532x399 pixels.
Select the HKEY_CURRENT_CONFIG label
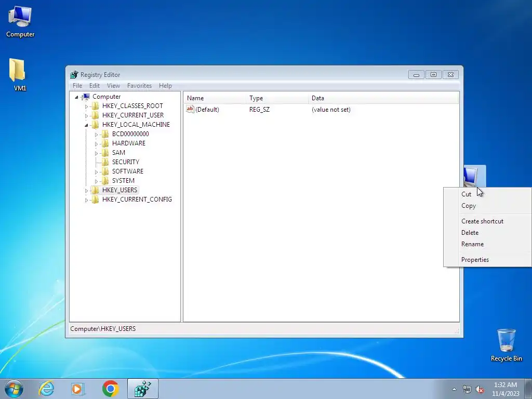pyautogui.click(x=137, y=199)
